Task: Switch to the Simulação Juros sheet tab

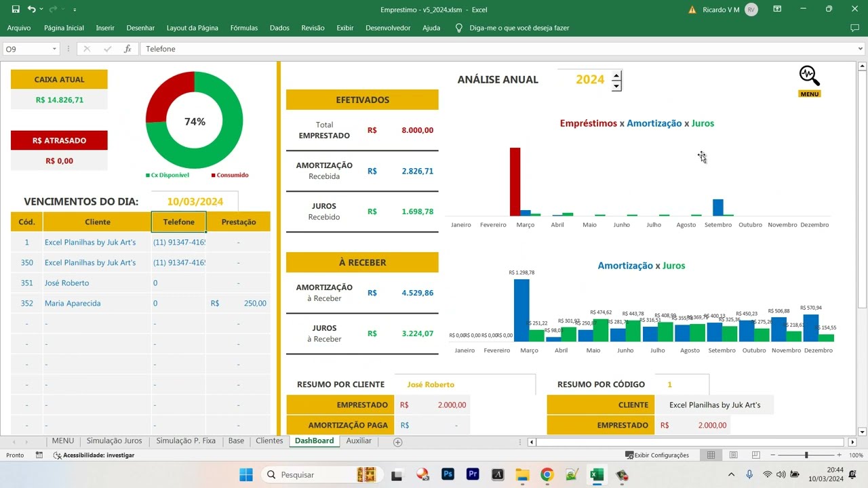Action: pos(114,441)
